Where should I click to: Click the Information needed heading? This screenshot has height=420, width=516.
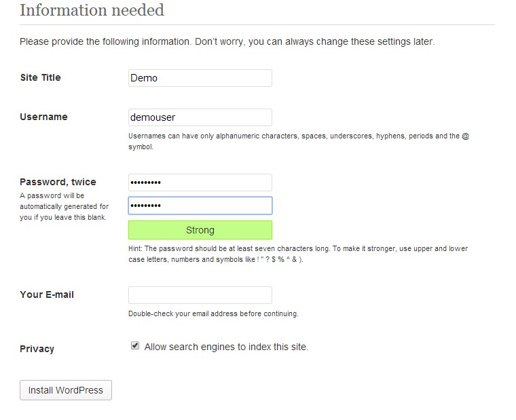[x=92, y=10]
